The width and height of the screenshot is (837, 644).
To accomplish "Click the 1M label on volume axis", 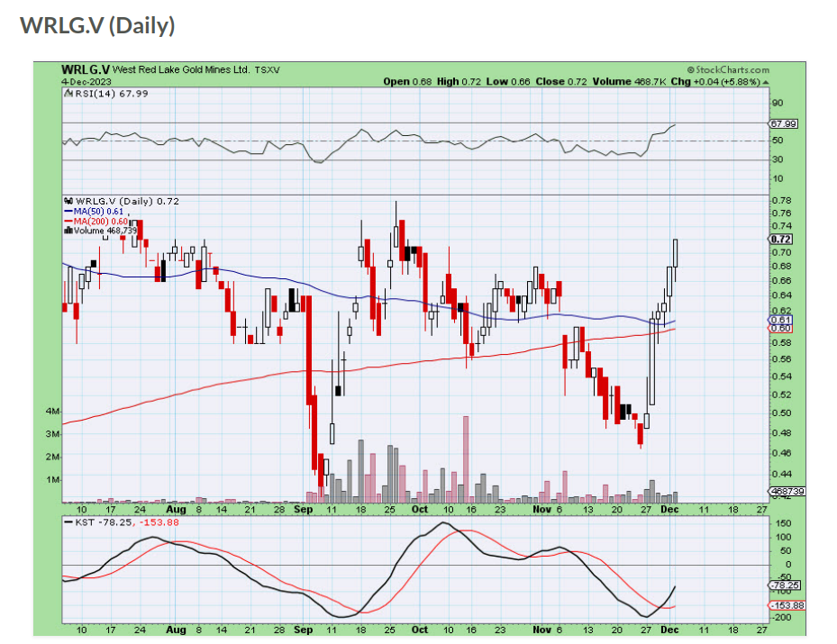I will (x=52, y=480).
